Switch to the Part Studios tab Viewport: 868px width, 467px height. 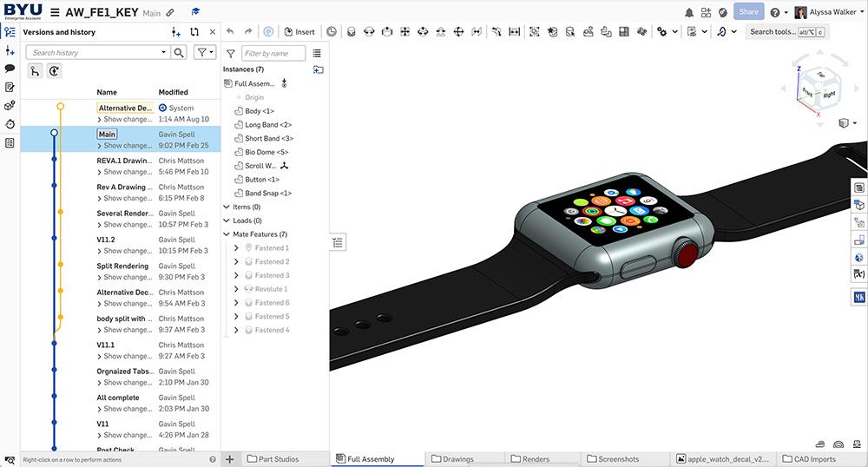click(272, 459)
